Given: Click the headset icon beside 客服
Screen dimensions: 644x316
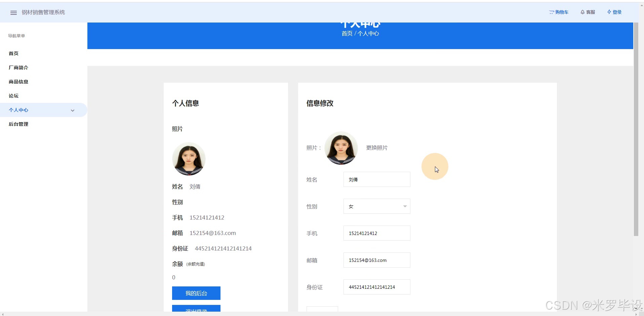Looking at the screenshot, I should tap(582, 12).
